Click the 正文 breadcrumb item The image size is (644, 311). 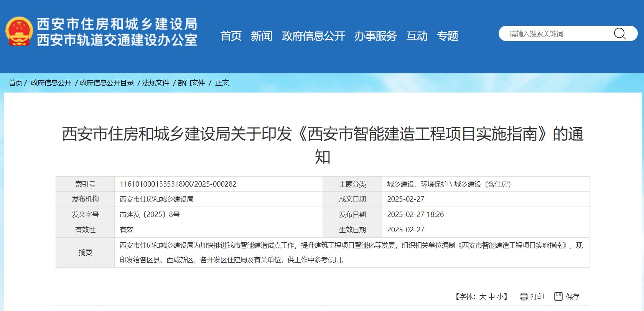[x=222, y=83]
